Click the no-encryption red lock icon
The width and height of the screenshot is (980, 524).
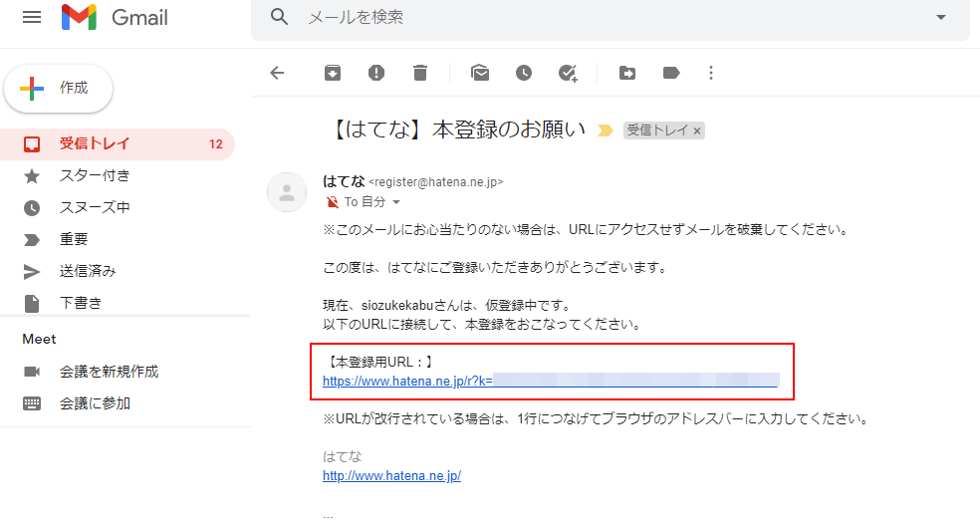tap(333, 202)
